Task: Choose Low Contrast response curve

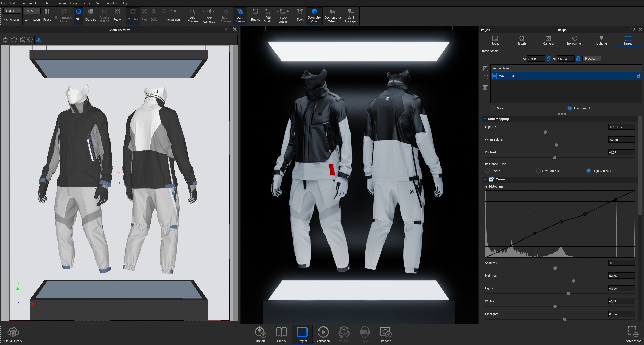Action: (538, 171)
